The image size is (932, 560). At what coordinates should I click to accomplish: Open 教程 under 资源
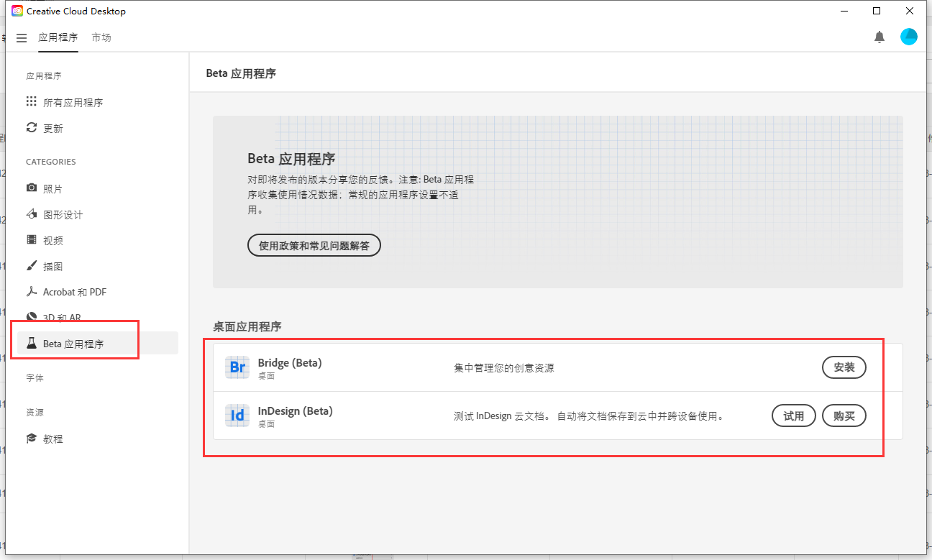click(53, 439)
